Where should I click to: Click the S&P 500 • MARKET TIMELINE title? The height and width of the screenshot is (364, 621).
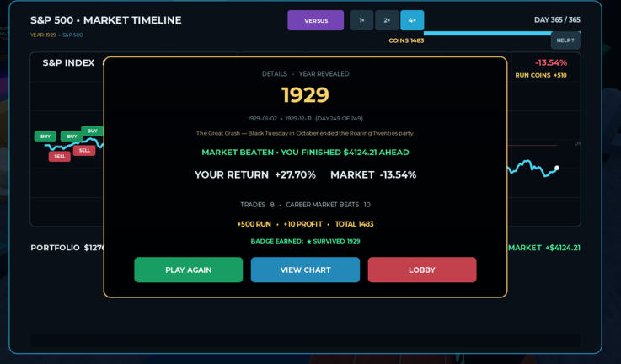point(105,20)
